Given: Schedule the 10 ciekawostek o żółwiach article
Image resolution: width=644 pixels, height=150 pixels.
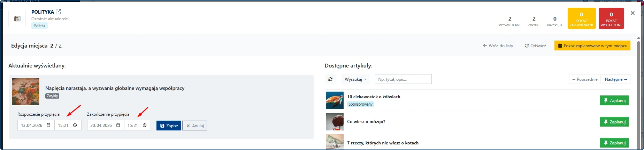Looking at the screenshot, I should (x=614, y=100).
